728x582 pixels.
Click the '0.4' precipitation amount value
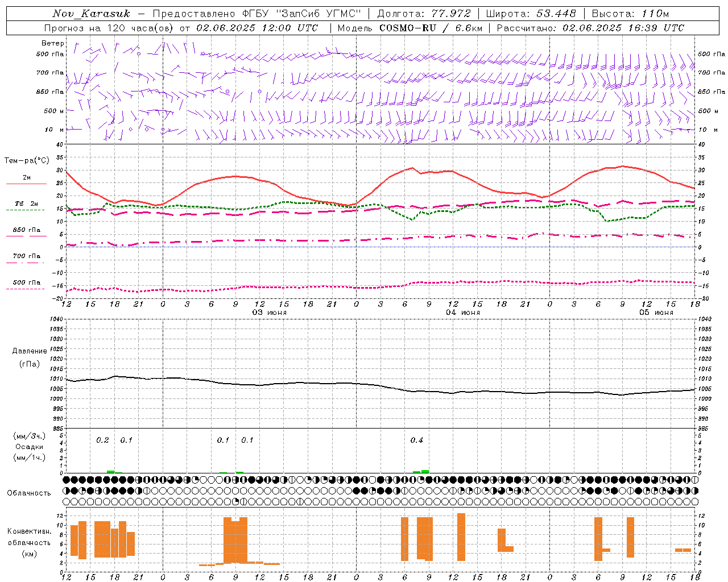(x=417, y=440)
